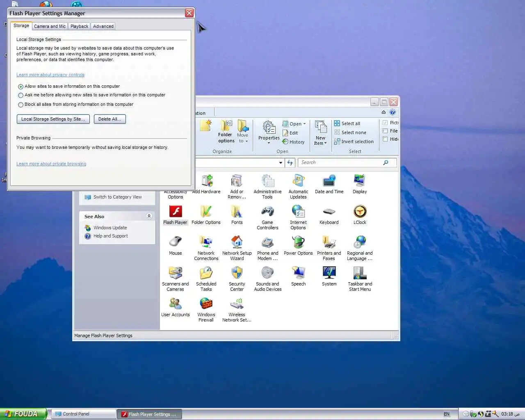The image size is (525, 420).
Task: Click the refresh button beside address bar
Action: coord(290,163)
